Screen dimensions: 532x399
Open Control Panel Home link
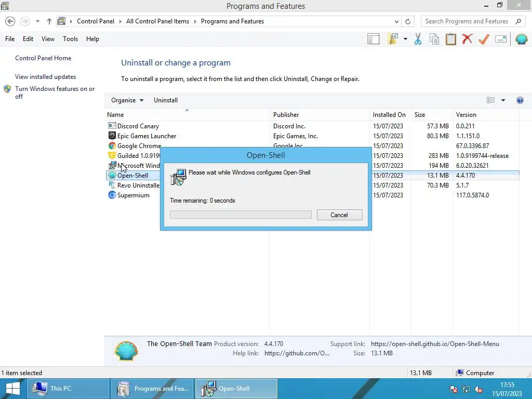tap(43, 58)
